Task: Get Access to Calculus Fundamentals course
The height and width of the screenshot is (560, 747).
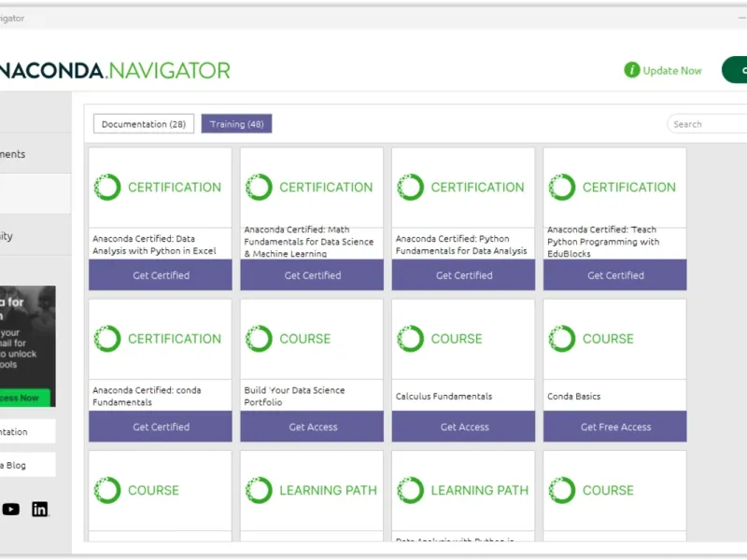Action: [x=463, y=427]
